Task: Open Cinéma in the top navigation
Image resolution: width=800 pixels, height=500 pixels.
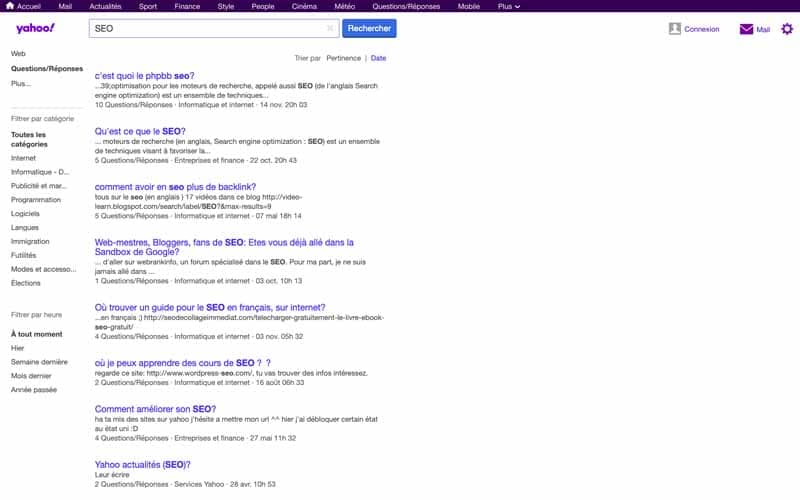Action: point(304,6)
